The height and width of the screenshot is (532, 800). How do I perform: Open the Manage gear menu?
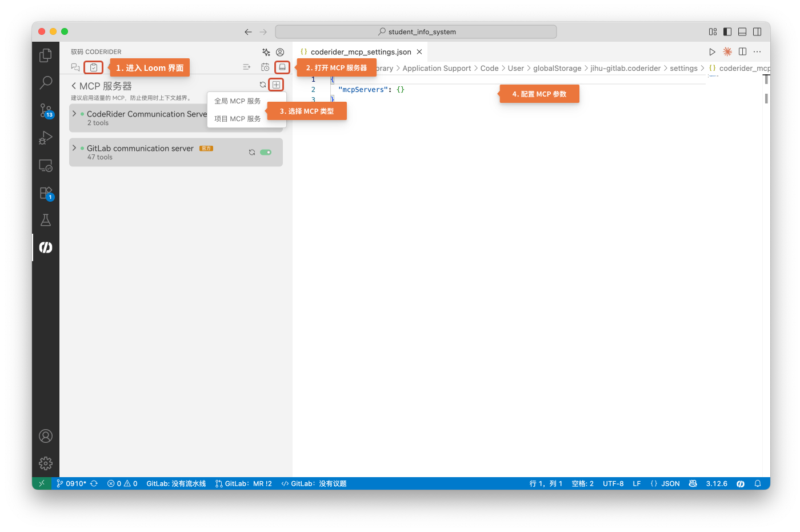click(x=46, y=463)
